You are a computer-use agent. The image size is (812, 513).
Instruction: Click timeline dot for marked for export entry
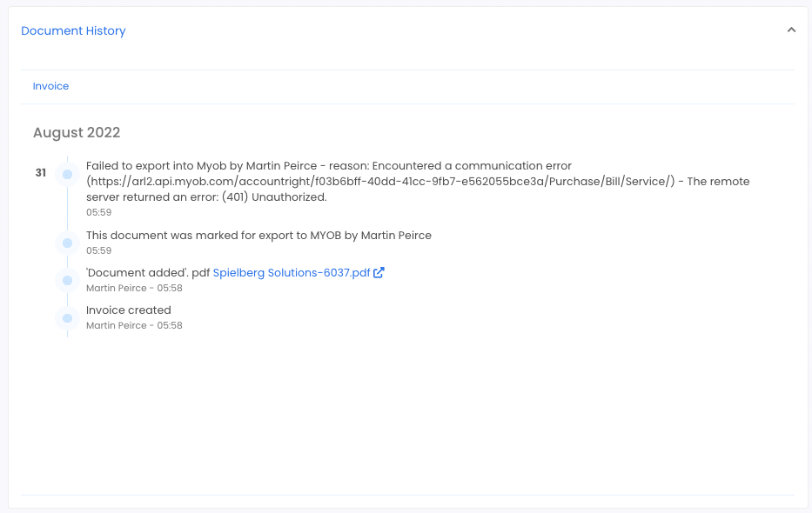point(67,243)
